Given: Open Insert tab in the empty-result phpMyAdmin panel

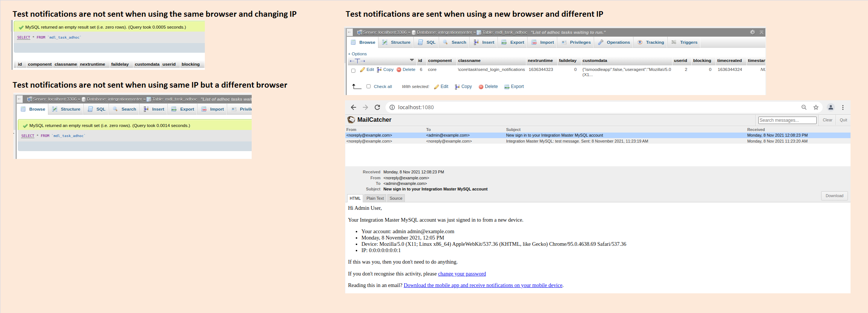Looking at the screenshot, I should (154, 109).
